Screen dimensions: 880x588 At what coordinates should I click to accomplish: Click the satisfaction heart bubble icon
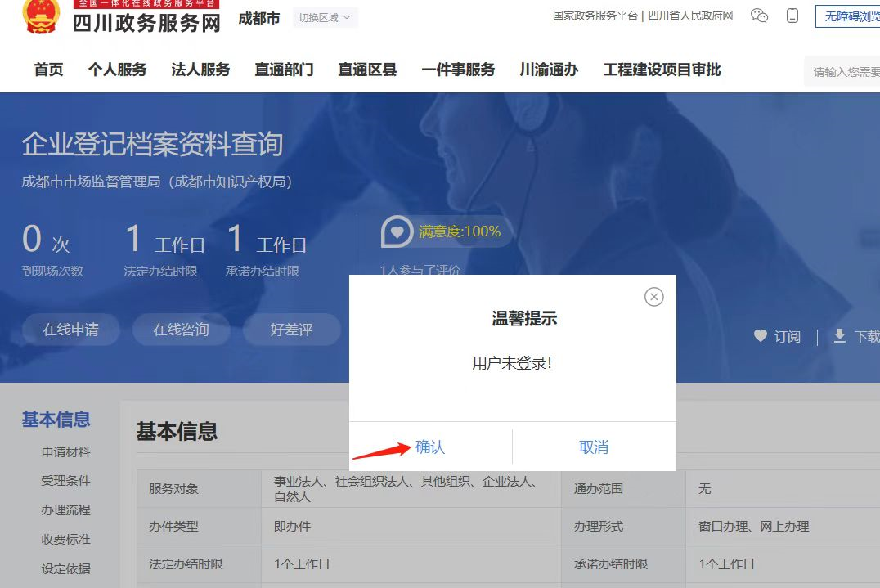(397, 231)
